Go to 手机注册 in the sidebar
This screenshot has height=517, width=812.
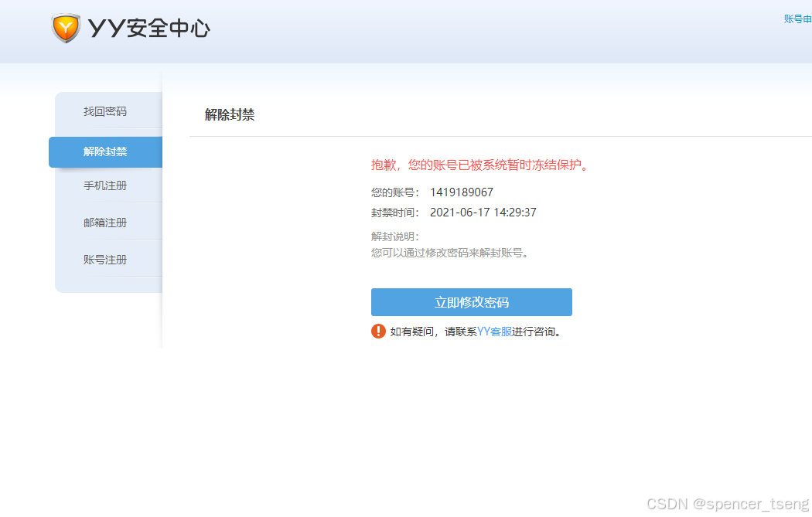[105, 185]
